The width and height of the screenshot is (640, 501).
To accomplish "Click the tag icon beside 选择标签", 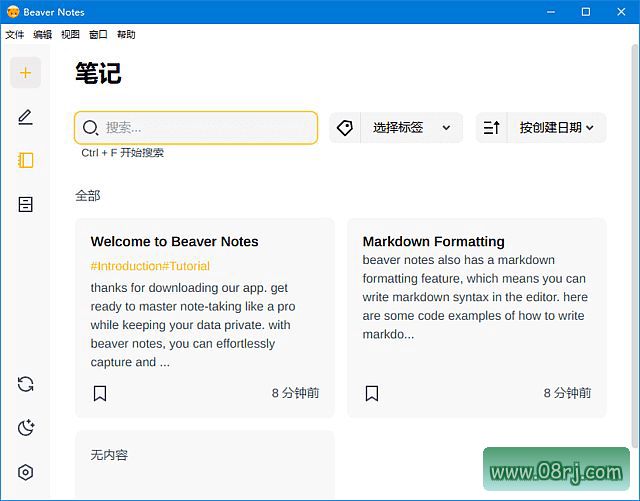I will [x=345, y=128].
